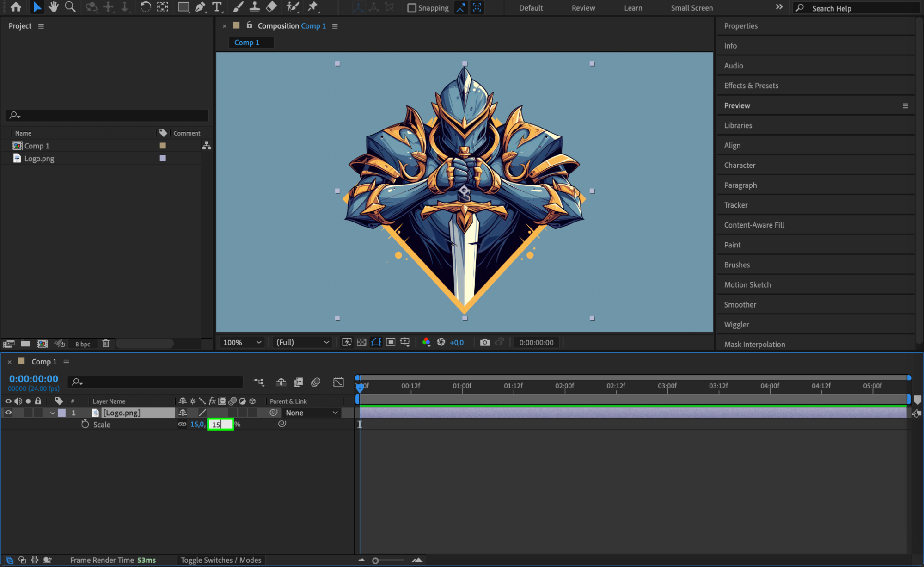Image resolution: width=924 pixels, height=567 pixels.
Task: Enable the Snapping checkbox
Action: coord(411,8)
